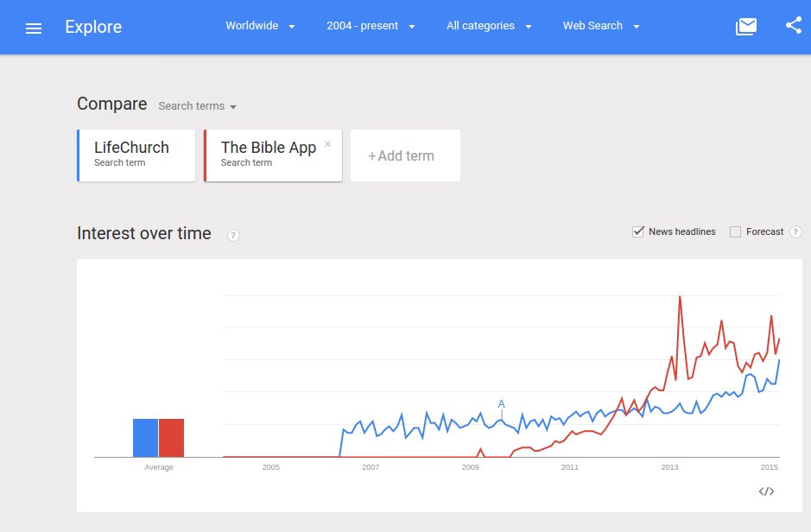Open the mail subscriptions icon

[745, 27]
